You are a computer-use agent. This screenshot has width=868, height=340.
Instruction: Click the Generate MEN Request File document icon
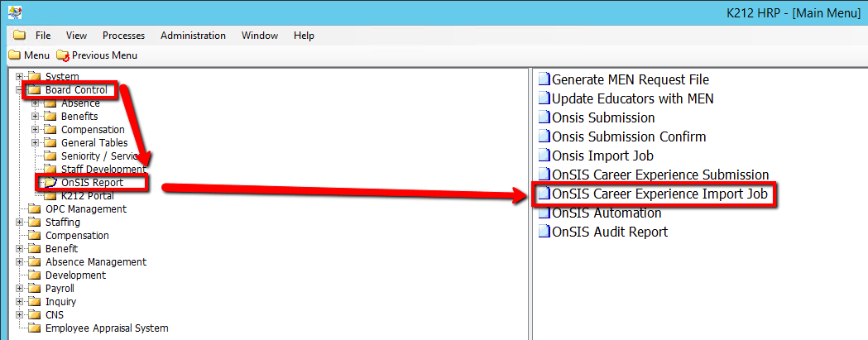tap(544, 80)
